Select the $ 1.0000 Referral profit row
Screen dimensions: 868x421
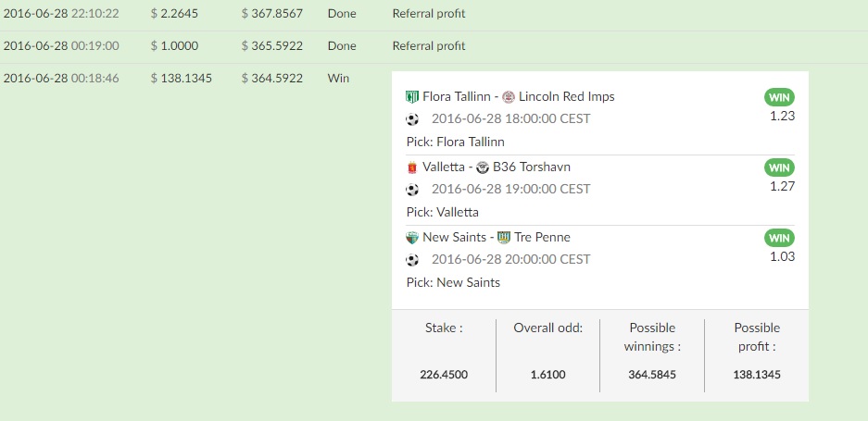[434, 46]
